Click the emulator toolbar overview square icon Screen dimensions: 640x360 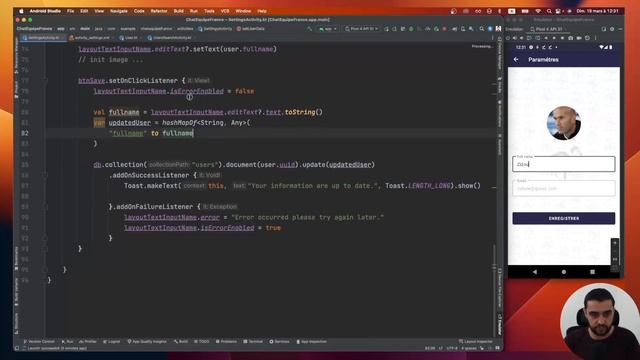562,38
